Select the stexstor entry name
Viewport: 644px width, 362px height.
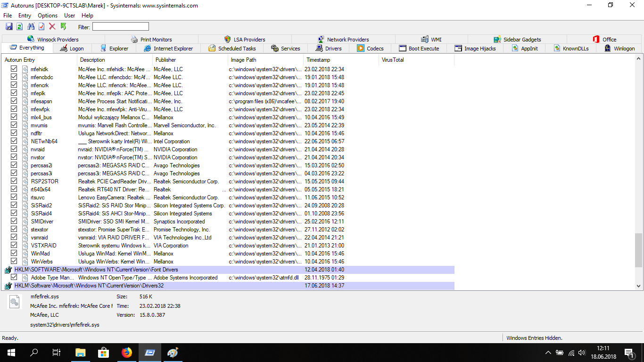pos(40,230)
